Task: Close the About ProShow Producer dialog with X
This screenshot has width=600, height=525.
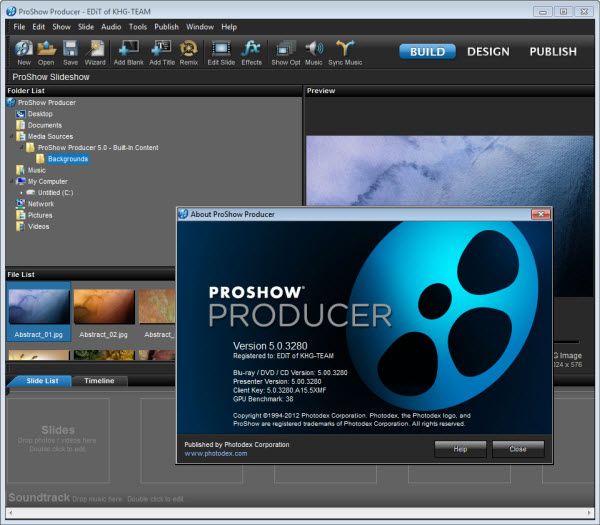Action: 541,214
